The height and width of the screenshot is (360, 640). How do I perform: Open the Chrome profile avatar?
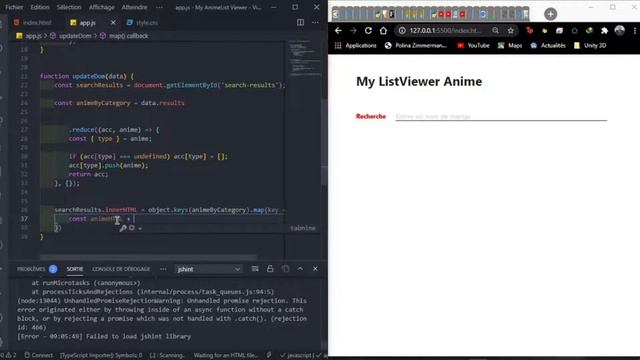[x=620, y=31]
